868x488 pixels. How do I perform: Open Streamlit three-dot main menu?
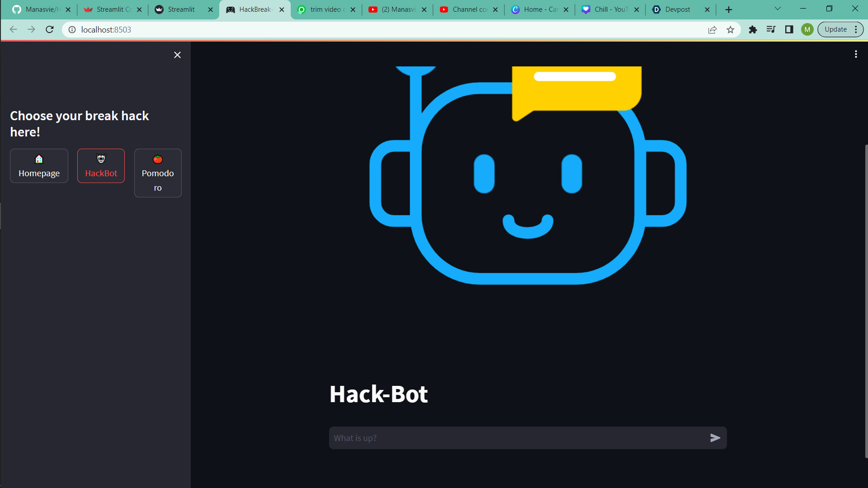pyautogui.click(x=856, y=54)
